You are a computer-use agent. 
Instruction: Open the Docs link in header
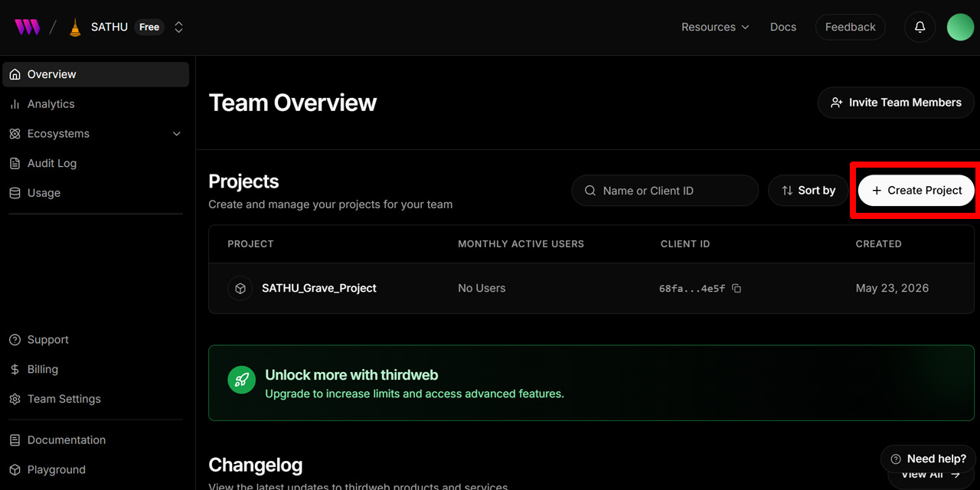click(783, 27)
